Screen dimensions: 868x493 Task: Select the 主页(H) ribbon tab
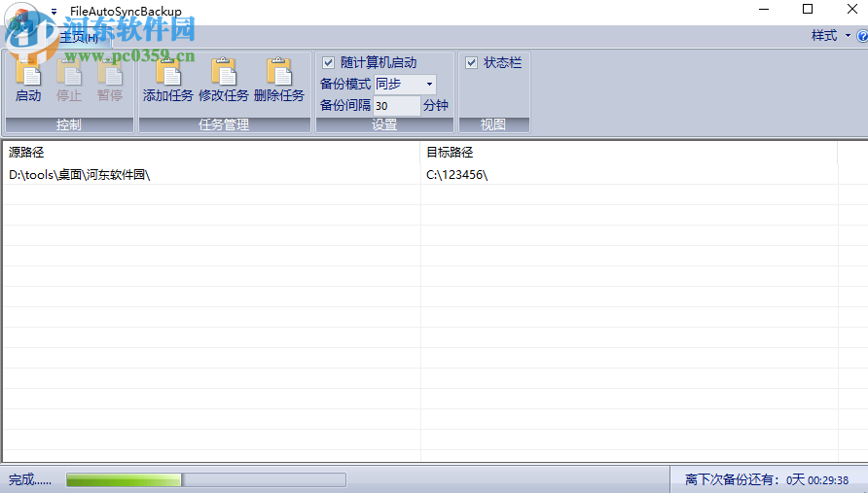(79, 37)
